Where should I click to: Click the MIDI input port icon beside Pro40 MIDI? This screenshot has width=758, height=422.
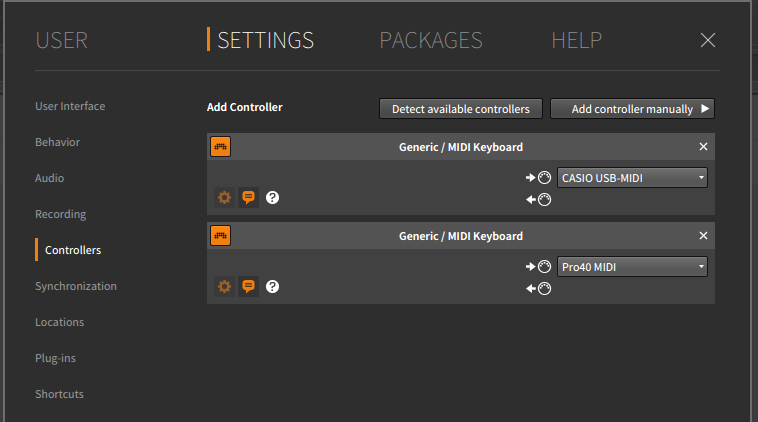pos(539,267)
